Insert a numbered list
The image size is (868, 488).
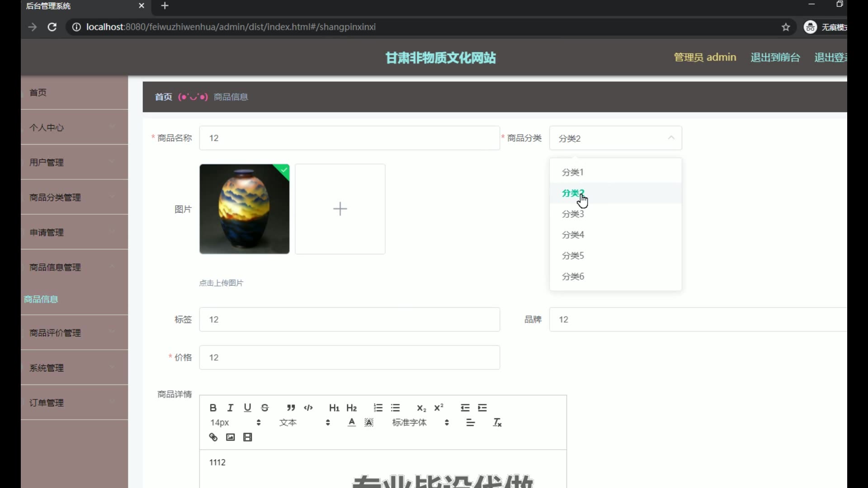tap(378, 408)
